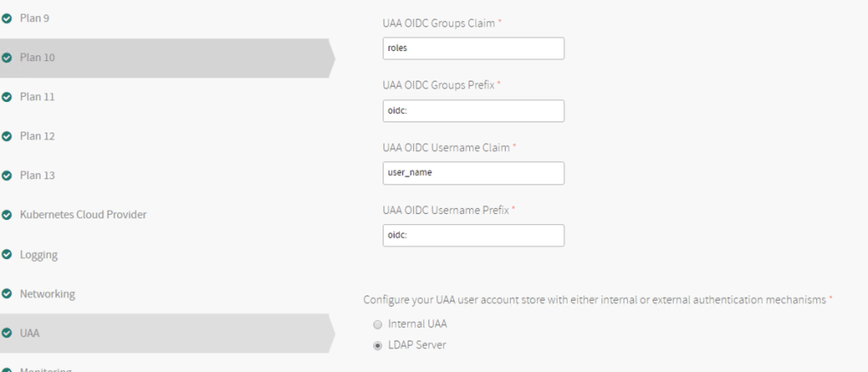Viewport: 868px width, 372px height.
Task: Click the UAA OIDC Groups Claim field
Action: [473, 48]
